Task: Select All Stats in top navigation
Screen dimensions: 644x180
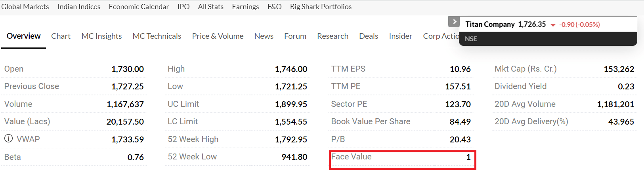Action: (x=211, y=7)
